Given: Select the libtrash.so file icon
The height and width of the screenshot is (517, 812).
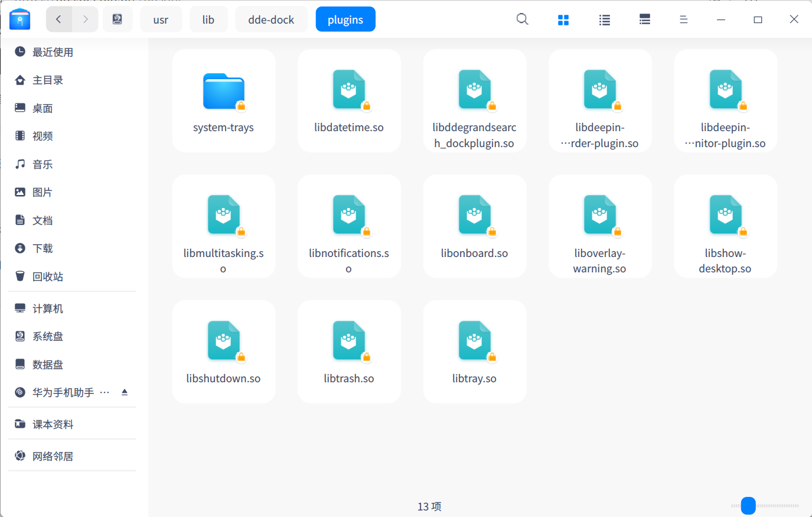Looking at the screenshot, I should tap(349, 341).
